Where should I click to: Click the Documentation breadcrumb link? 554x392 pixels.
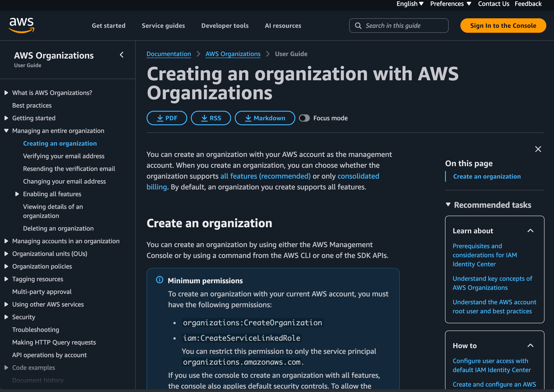tap(169, 54)
